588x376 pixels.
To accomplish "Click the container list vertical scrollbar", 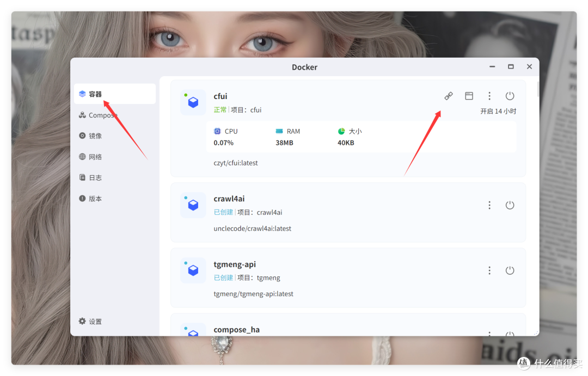I will [x=538, y=89].
